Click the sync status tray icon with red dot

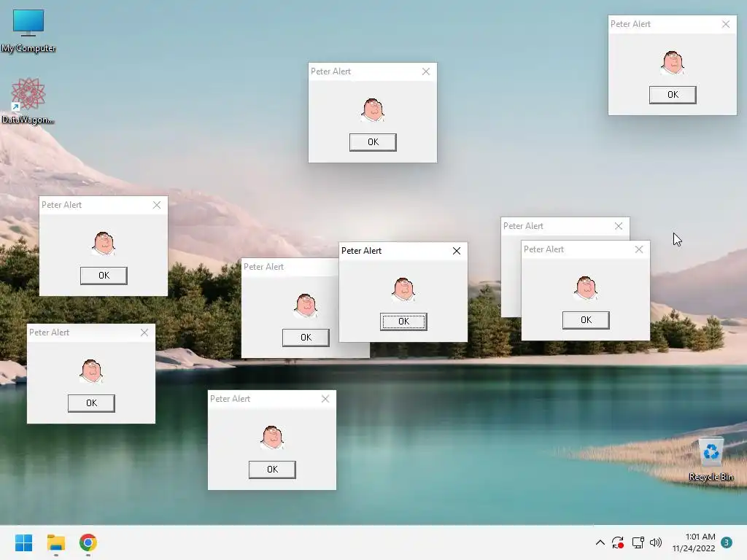click(618, 542)
